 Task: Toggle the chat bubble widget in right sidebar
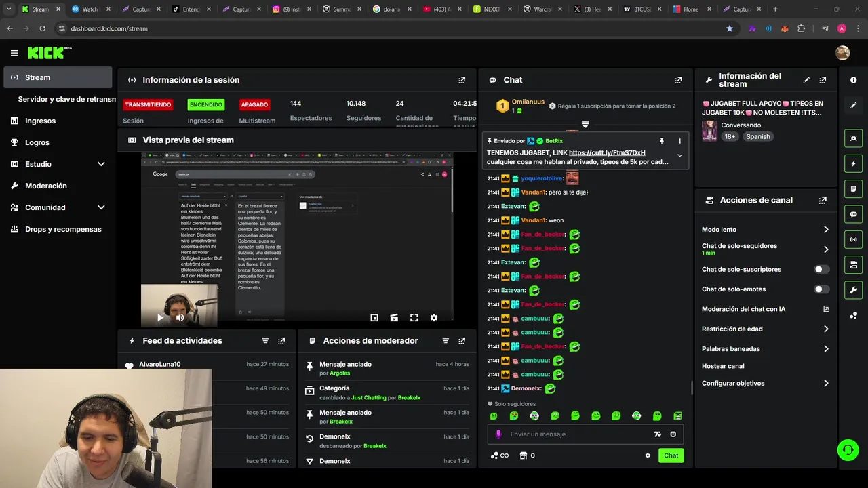(853, 214)
